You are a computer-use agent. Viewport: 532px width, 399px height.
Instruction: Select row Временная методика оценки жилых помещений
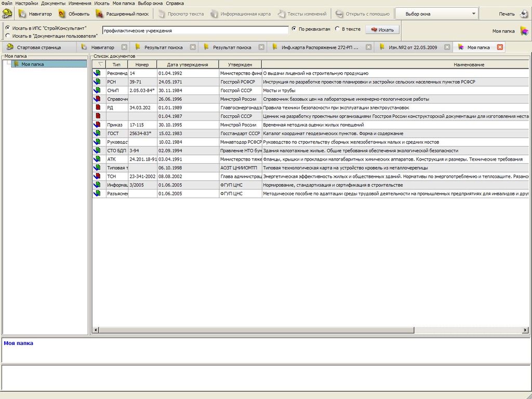tap(311, 125)
